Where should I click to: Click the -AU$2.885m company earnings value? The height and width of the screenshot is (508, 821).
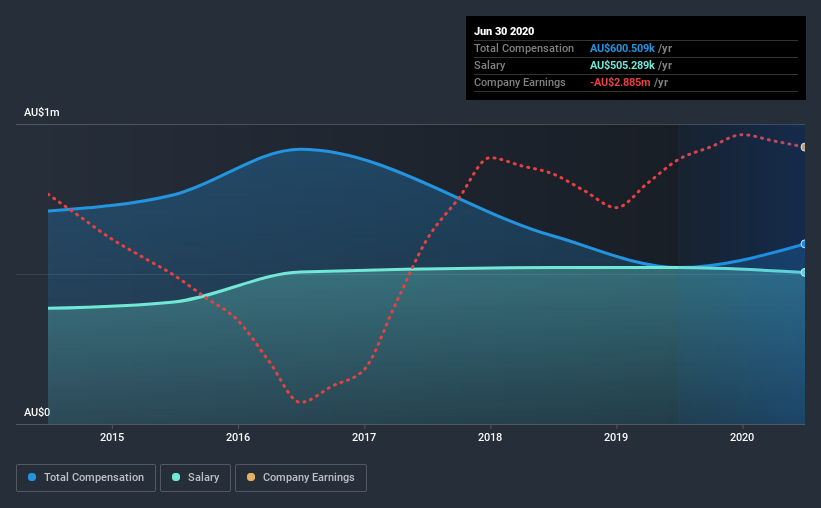(x=620, y=82)
